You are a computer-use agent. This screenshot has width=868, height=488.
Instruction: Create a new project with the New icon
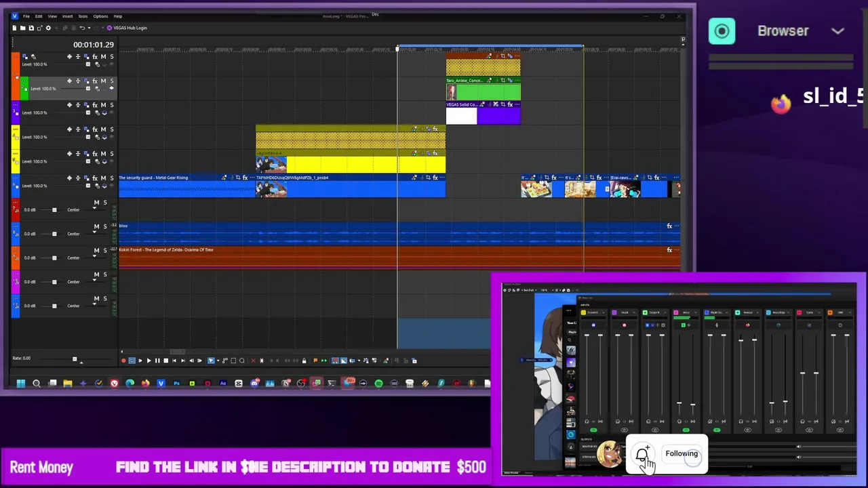pyautogui.click(x=14, y=28)
